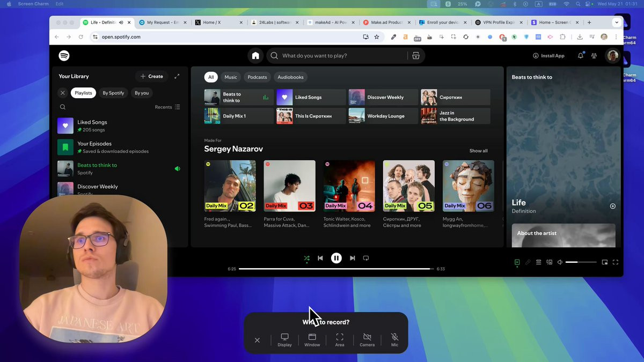Open Connect to a device

(549, 262)
